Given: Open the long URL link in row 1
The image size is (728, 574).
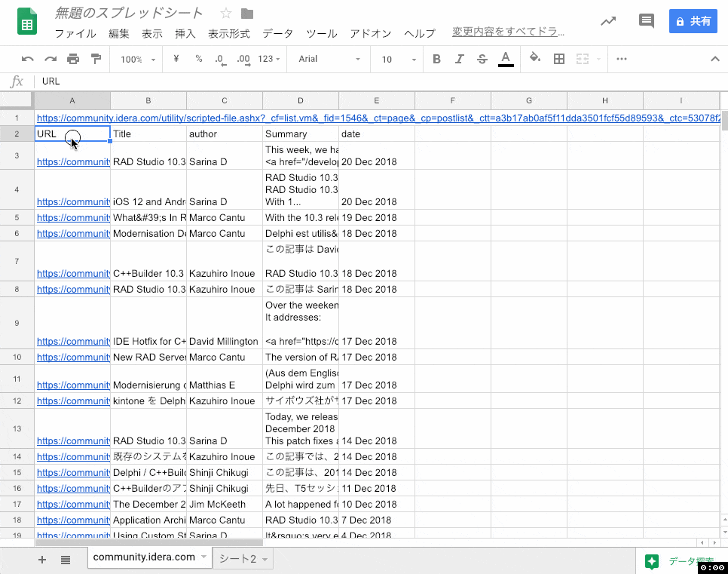Looking at the screenshot, I should point(379,118).
